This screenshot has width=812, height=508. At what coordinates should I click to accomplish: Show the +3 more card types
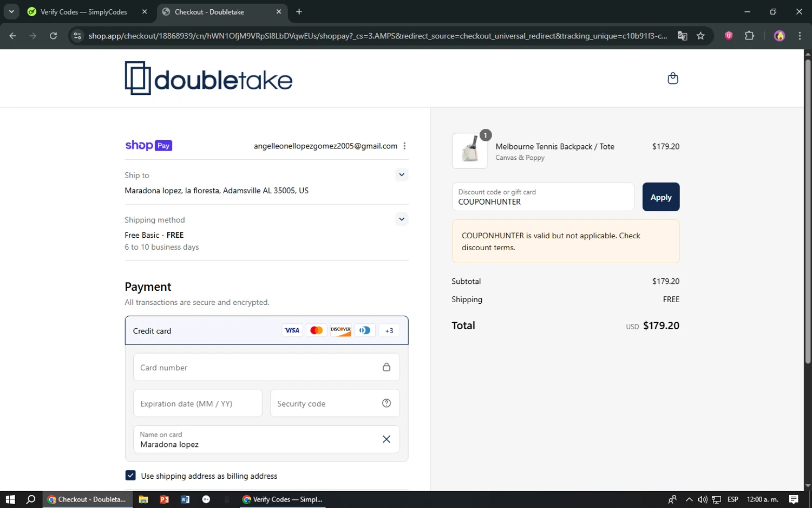click(x=389, y=330)
